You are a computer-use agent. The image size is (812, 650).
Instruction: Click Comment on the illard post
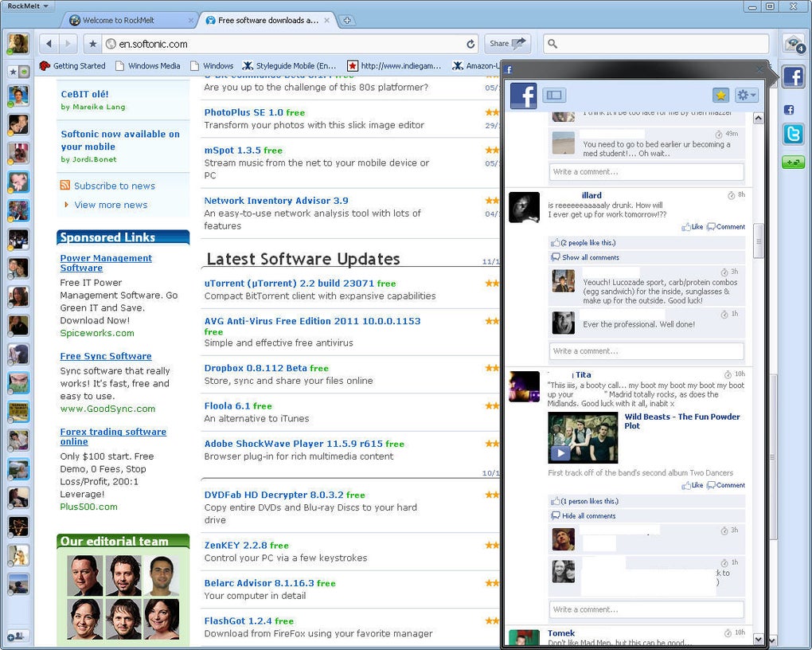click(x=726, y=226)
